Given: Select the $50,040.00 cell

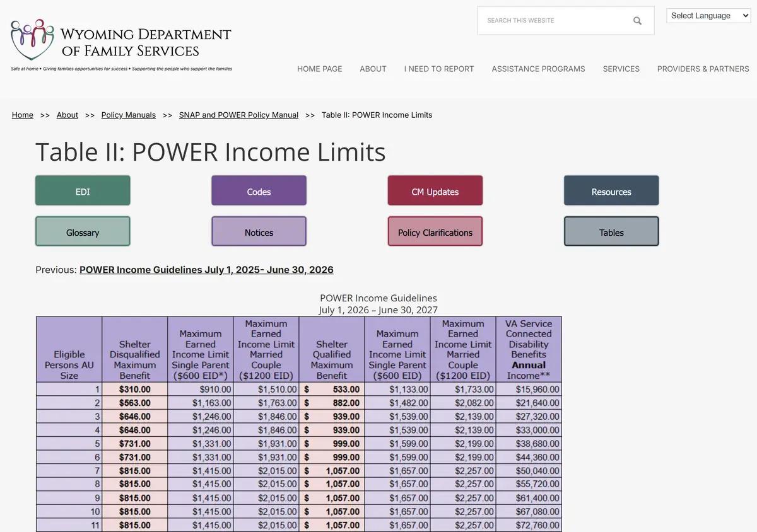Looking at the screenshot, I should coord(529,471).
